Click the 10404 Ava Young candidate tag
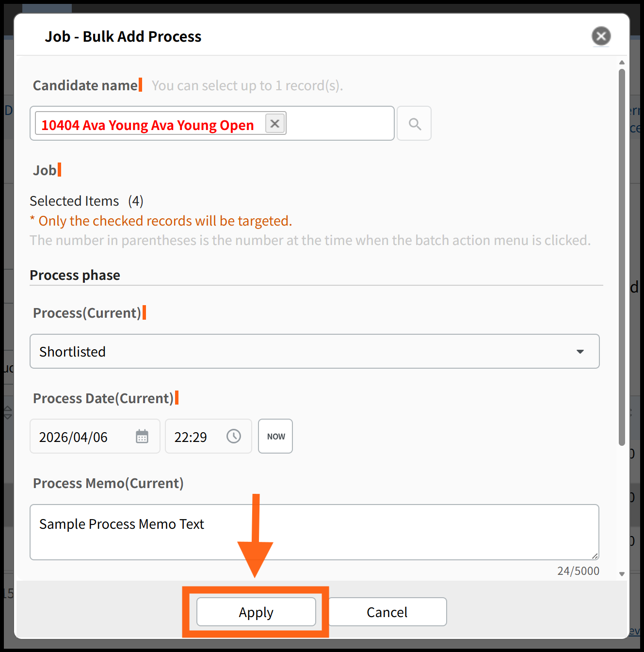Viewport: 644px width, 652px height. [147, 125]
